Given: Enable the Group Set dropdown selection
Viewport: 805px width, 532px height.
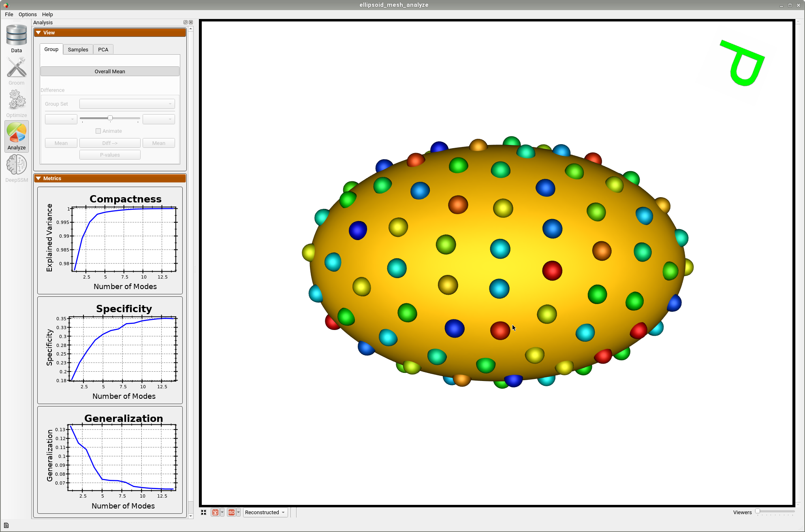Looking at the screenshot, I should point(126,103).
